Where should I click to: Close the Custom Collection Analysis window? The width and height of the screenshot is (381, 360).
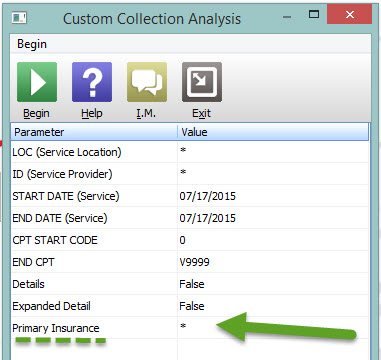tap(349, 14)
